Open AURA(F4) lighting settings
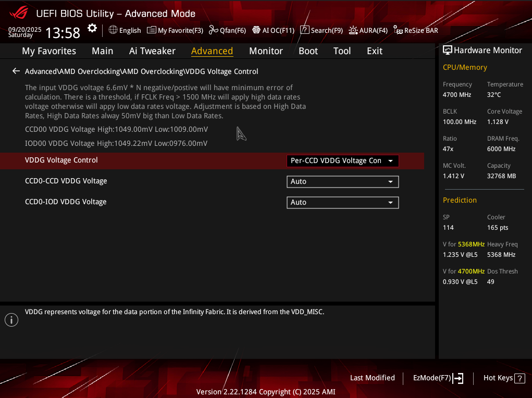532x398 pixels. 368,30
